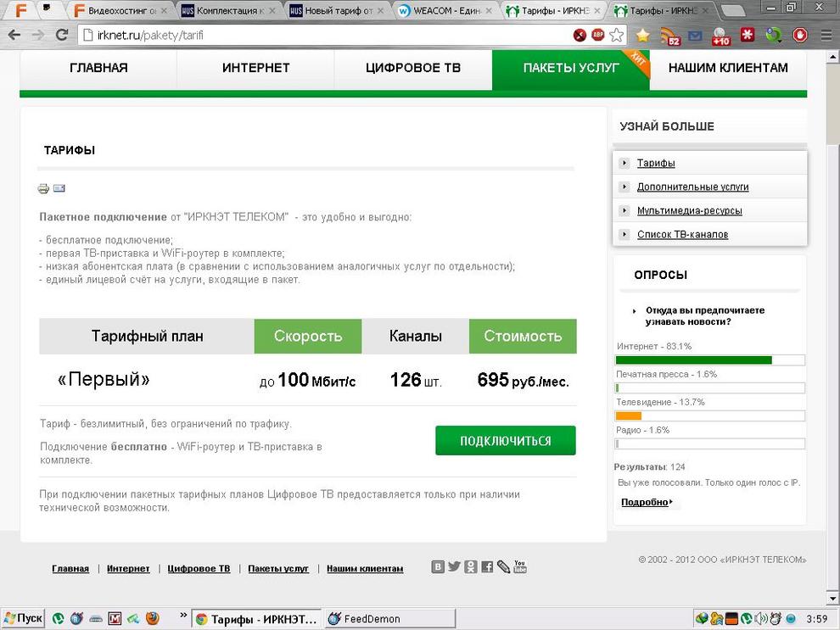840x630 pixels.
Task: Switch to the Новый тариф browser tab
Action: click(x=335, y=10)
